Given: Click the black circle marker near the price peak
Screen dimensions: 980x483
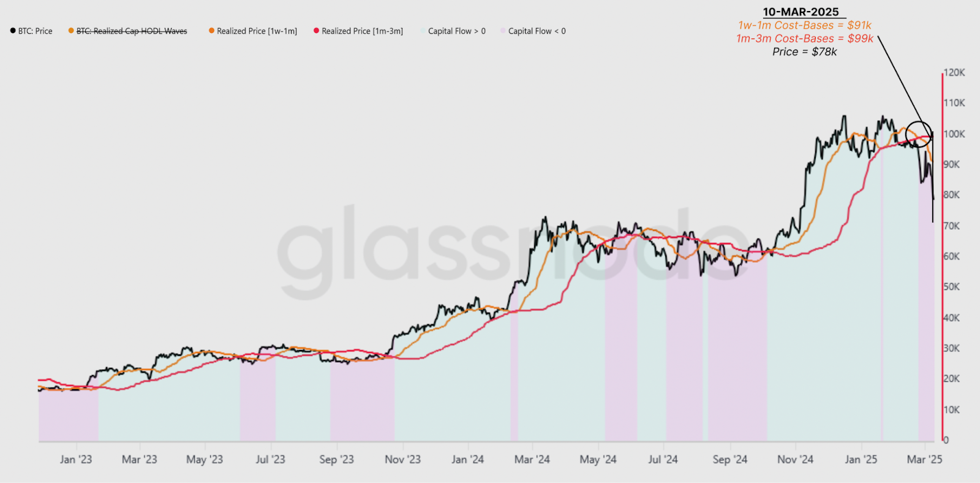Looking at the screenshot, I should (x=918, y=134).
